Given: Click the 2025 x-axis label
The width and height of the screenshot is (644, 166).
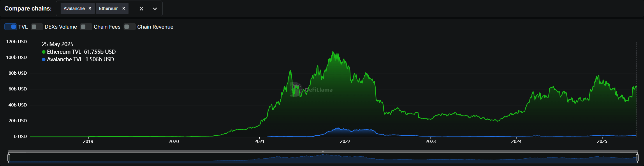Looking at the screenshot, I should [602, 141].
